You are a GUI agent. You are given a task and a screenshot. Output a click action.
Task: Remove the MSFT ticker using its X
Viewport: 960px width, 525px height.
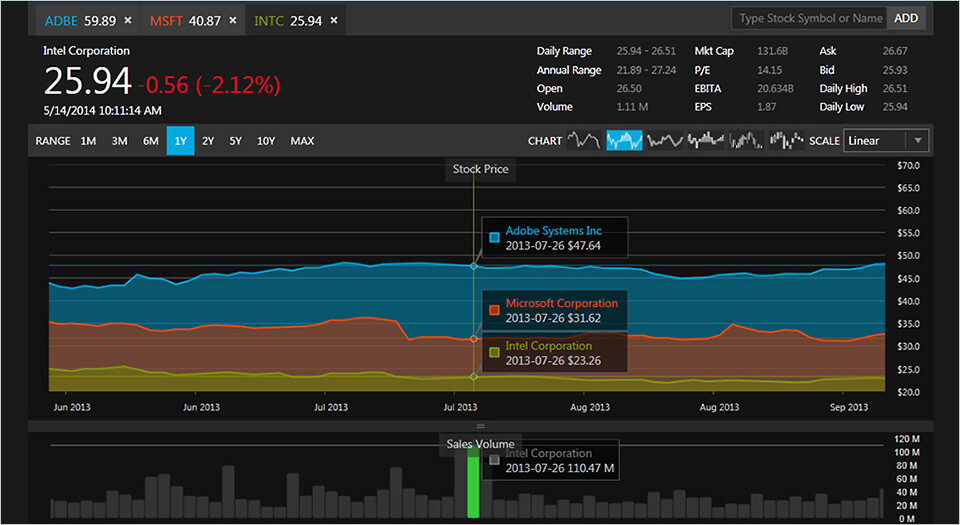coord(233,20)
